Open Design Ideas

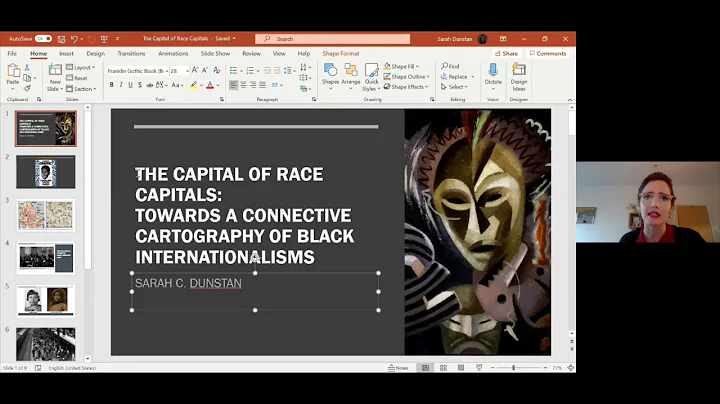point(519,77)
